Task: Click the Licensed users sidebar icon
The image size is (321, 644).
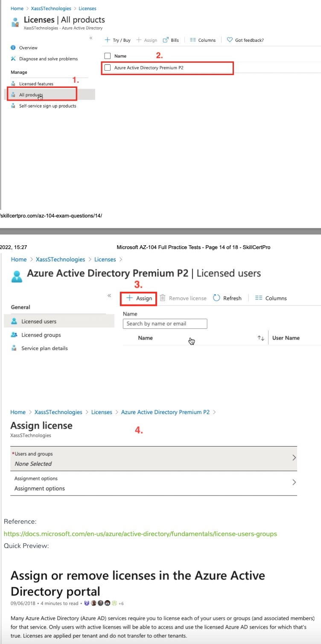Action: pos(14,322)
